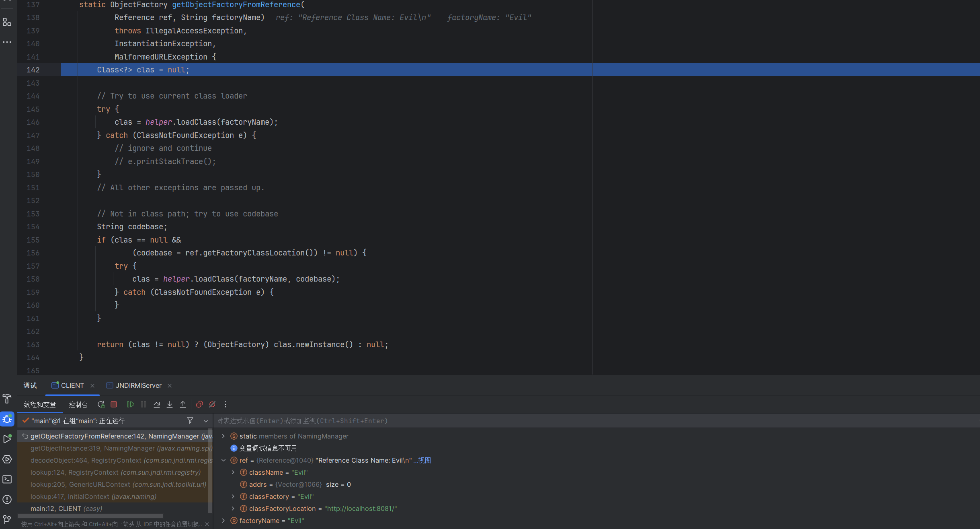Screen dimensions: 980x529
Task: Click helper.loadClass(factoryName, codebase) call
Action: click(x=249, y=279)
